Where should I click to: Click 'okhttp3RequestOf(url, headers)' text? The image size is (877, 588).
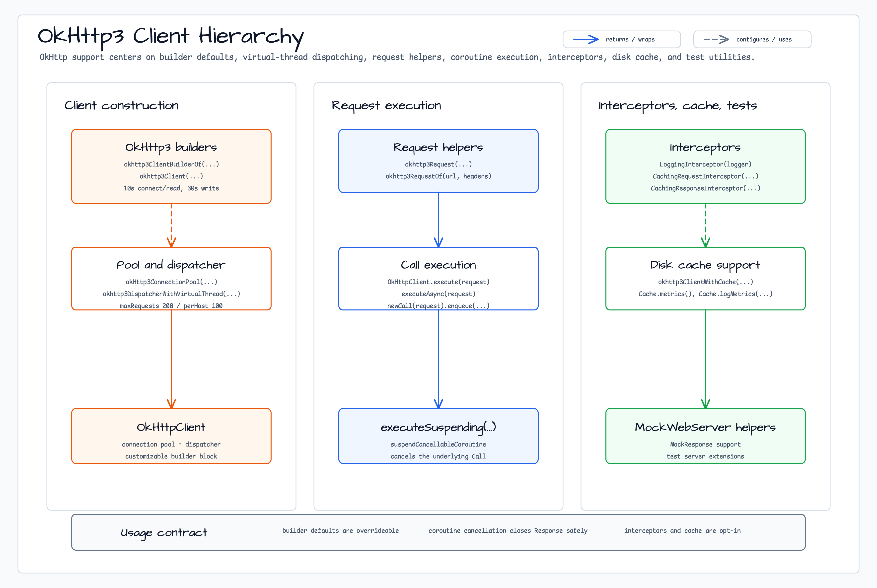click(438, 176)
